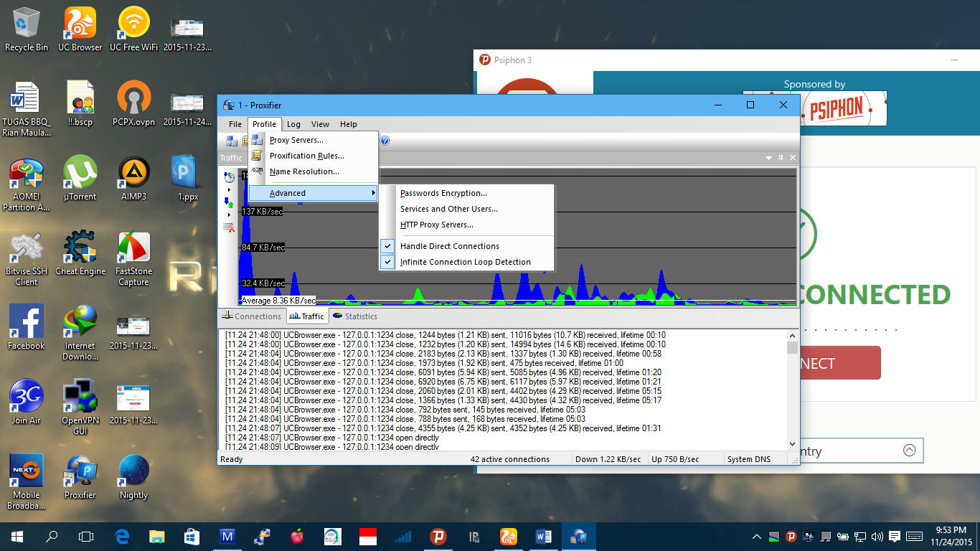The image size is (980, 551).
Task: Click the red disconnect button in Psiphon
Action: [x=839, y=363]
